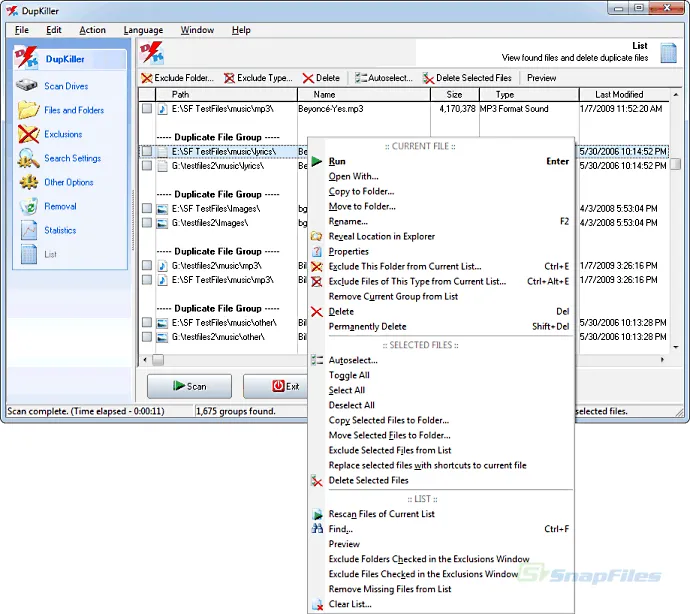This screenshot has height=614, width=690.
Task: Check G:\testfiles2\Images\ row checkbox
Action: [x=147, y=223]
